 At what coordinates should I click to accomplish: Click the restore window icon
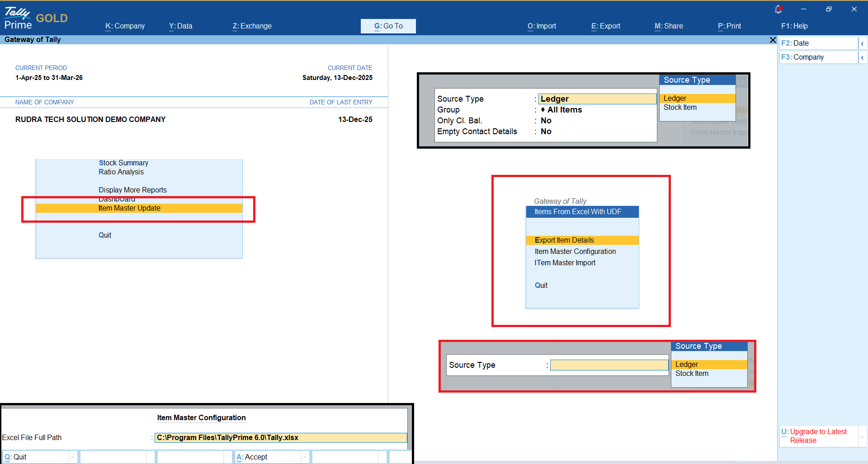pos(829,9)
